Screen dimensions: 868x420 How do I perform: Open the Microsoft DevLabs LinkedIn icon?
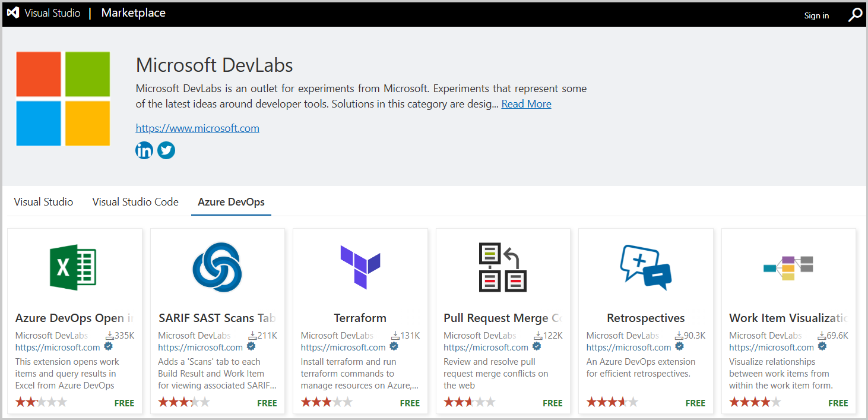coord(144,150)
